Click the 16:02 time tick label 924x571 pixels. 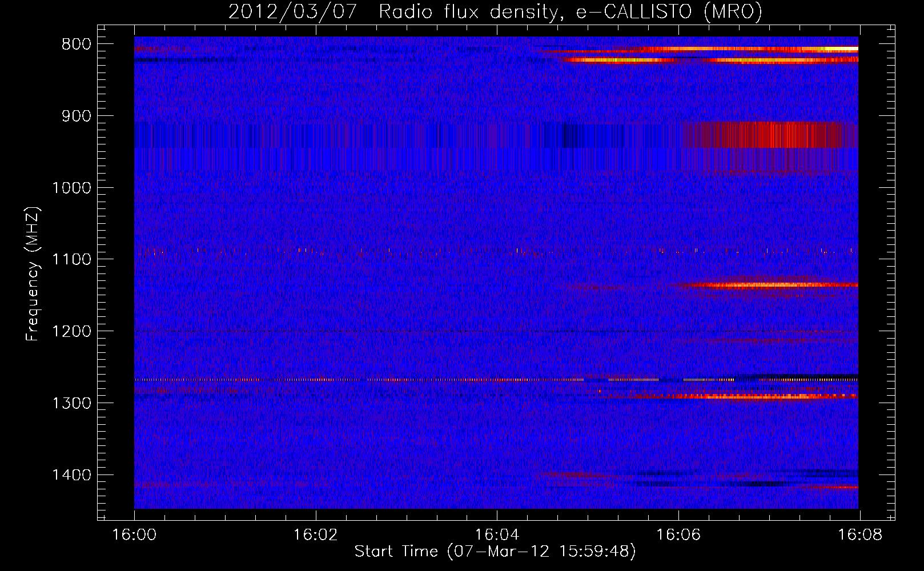[316, 535]
